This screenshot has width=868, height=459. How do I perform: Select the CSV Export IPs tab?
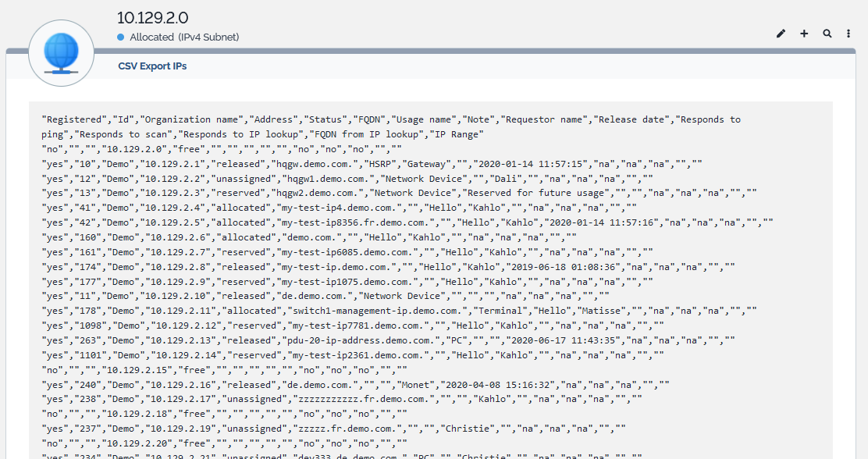(x=152, y=66)
